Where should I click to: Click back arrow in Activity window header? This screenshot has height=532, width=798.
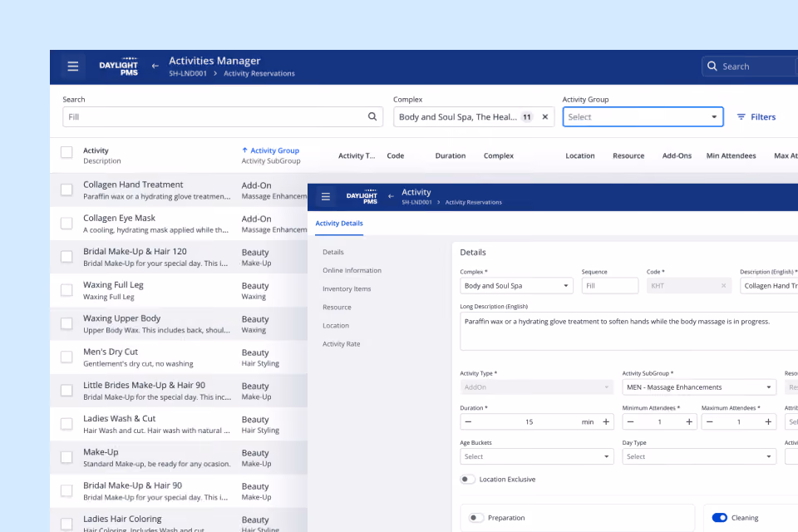pyautogui.click(x=391, y=196)
